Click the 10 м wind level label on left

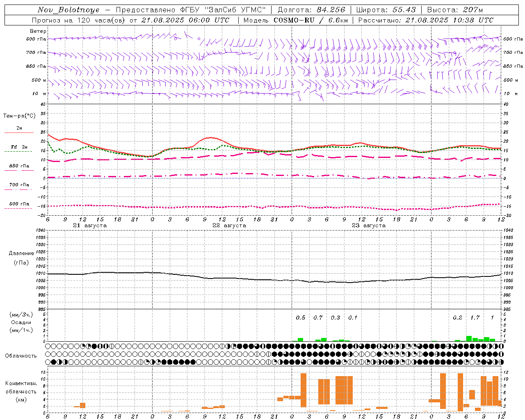pos(39,94)
